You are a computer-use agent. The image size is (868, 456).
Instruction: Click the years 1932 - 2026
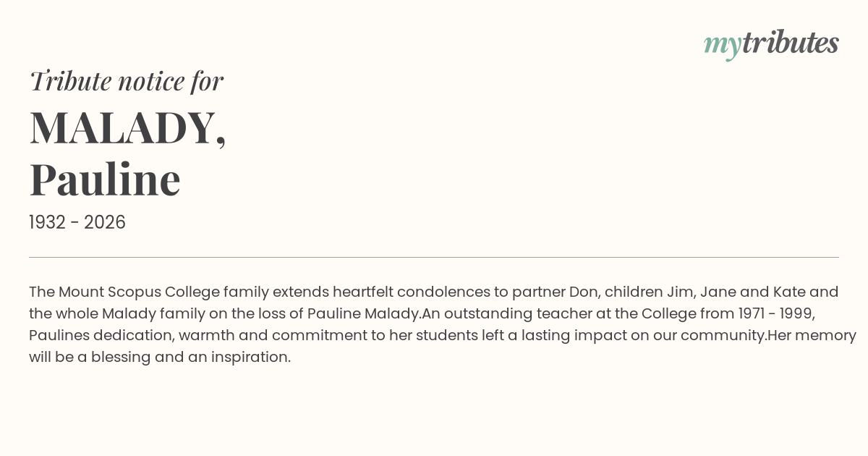tap(77, 222)
